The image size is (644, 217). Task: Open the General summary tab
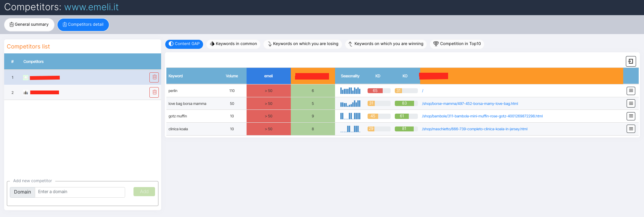click(x=29, y=25)
